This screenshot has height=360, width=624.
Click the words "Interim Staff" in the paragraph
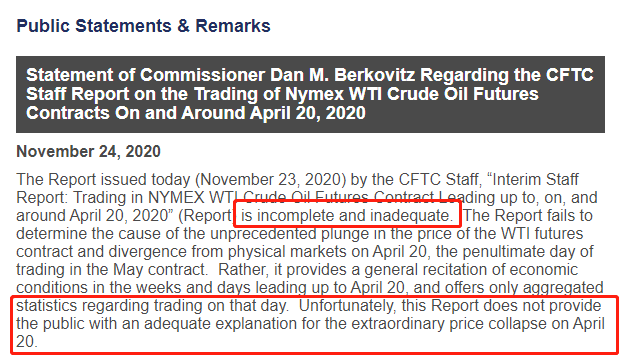click(x=536, y=179)
